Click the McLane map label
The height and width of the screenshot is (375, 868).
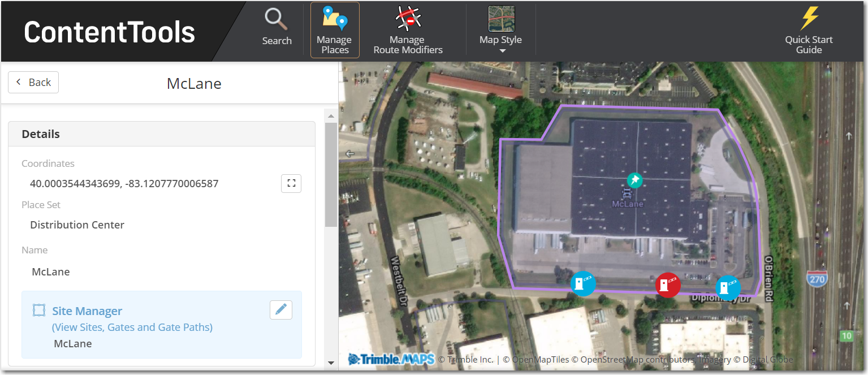tap(628, 204)
